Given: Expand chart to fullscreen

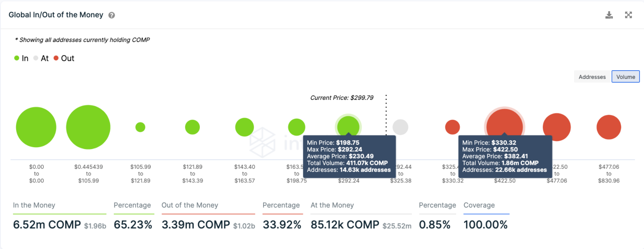Looking at the screenshot, I should pyautogui.click(x=629, y=15).
